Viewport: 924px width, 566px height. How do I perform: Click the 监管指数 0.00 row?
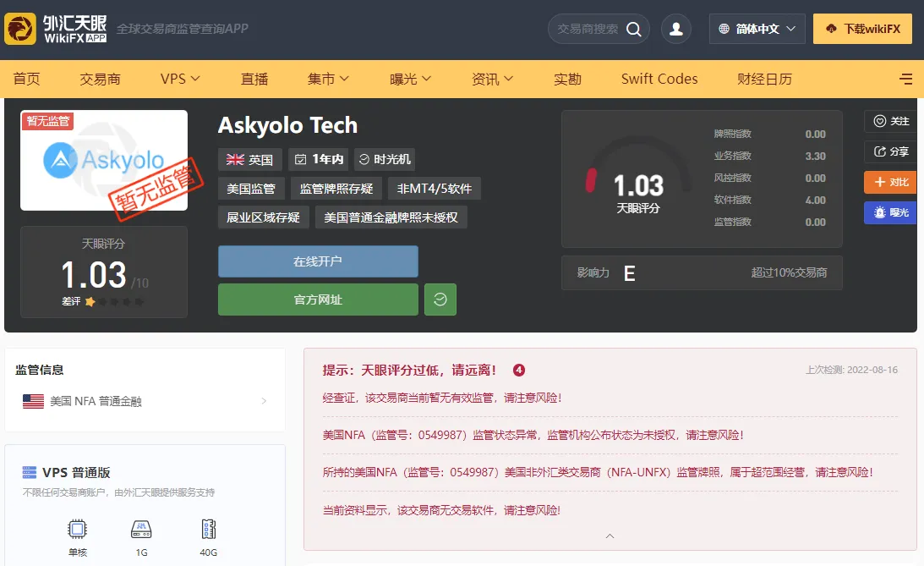point(769,222)
